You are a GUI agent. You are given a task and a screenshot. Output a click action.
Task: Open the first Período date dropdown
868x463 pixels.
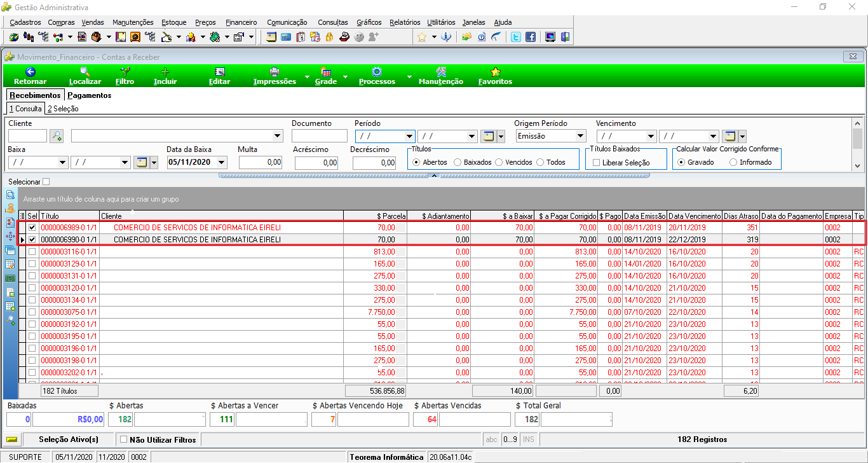[x=409, y=136]
